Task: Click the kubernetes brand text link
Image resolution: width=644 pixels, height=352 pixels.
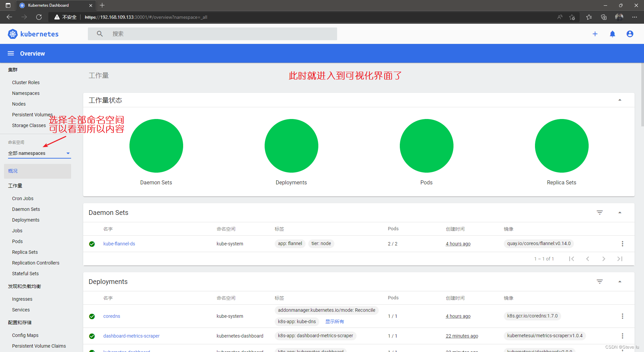Action: click(x=39, y=34)
